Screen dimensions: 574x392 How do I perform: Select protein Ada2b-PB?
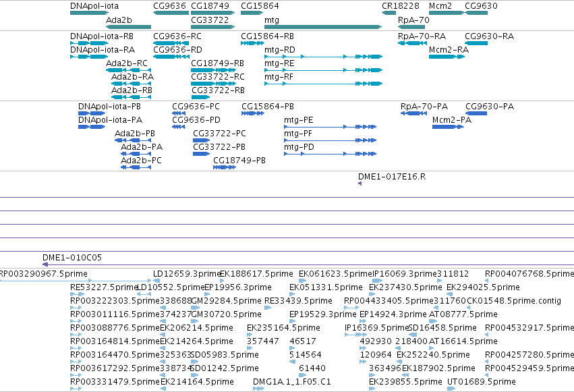[x=135, y=134]
